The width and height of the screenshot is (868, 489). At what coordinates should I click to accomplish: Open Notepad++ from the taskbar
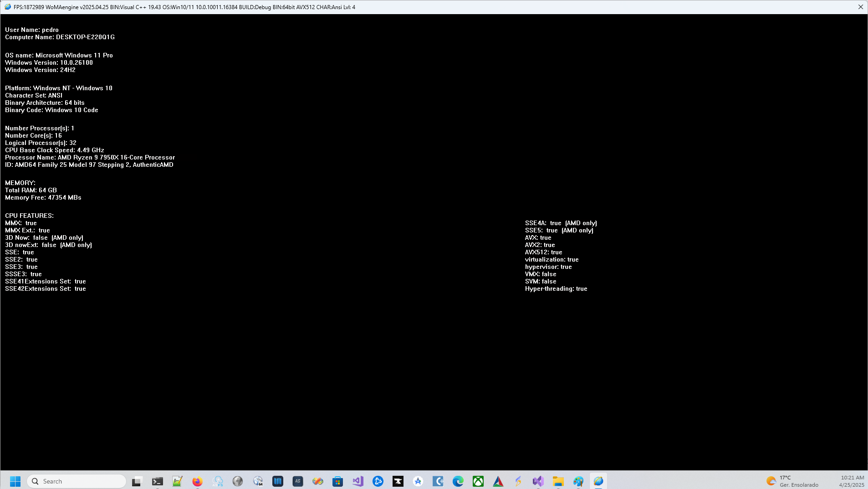click(x=177, y=481)
